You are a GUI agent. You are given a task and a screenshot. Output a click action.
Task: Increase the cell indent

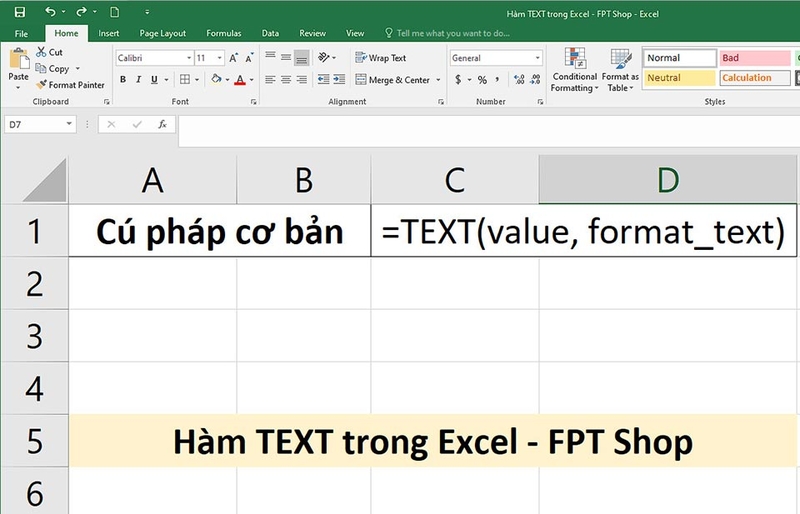coord(339,80)
